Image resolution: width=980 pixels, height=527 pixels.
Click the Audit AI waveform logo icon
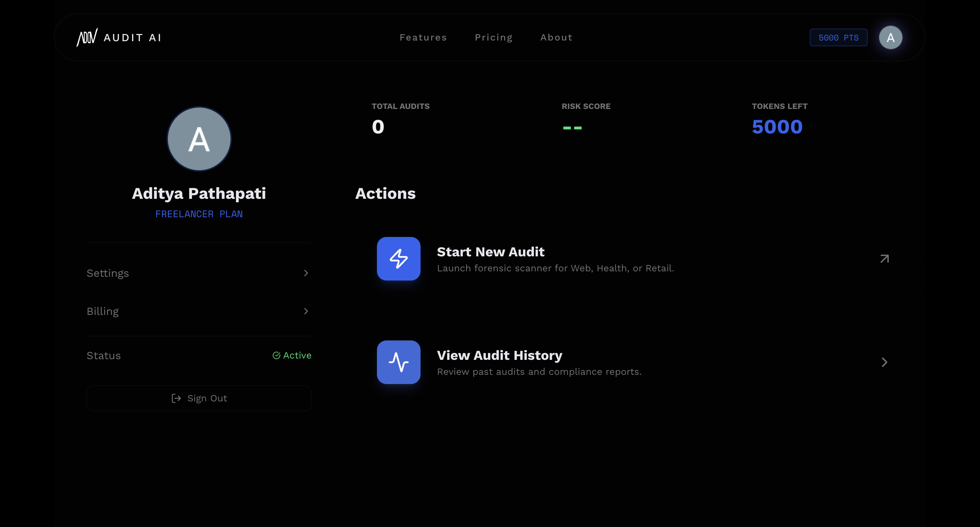coord(87,37)
